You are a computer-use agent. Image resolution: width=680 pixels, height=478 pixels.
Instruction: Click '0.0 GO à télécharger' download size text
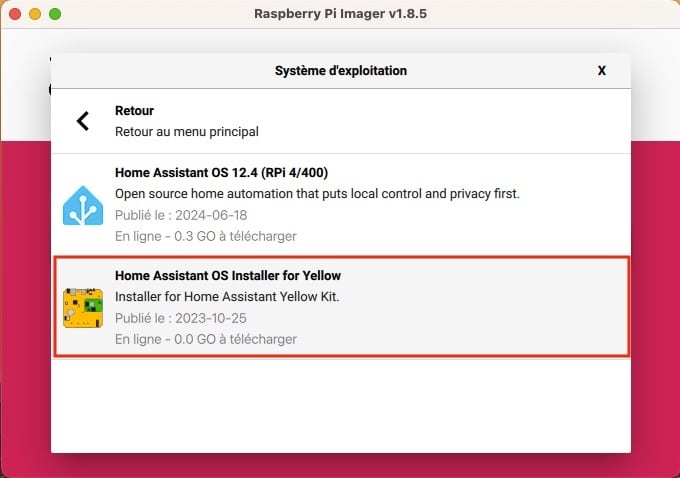click(235, 339)
